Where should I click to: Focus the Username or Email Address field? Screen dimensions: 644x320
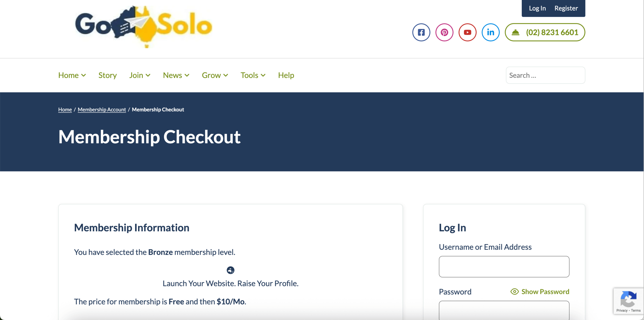tap(504, 267)
